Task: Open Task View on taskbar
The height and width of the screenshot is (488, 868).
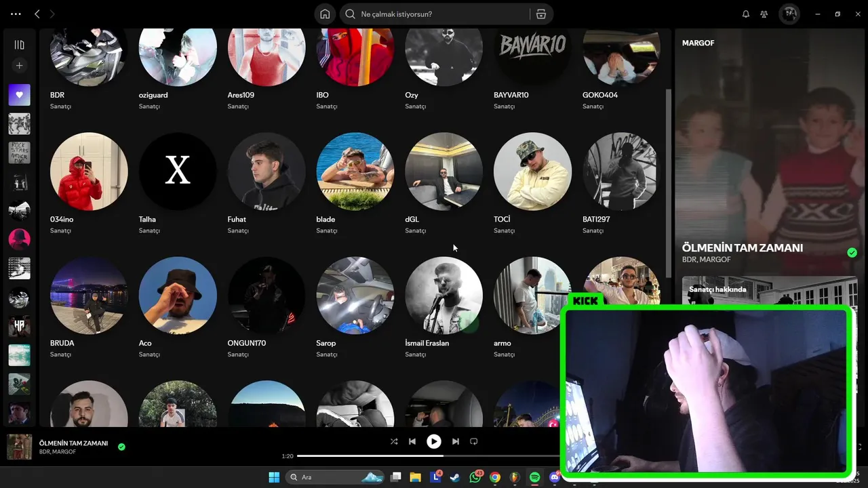Action: click(396, 477)
